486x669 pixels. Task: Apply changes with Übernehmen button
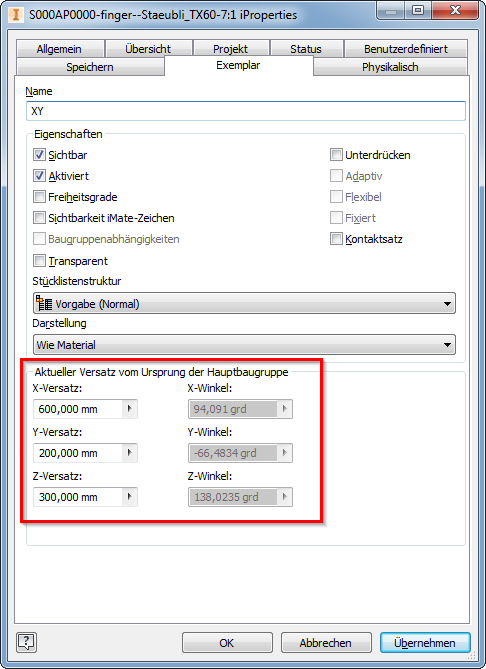pos(425,643)
